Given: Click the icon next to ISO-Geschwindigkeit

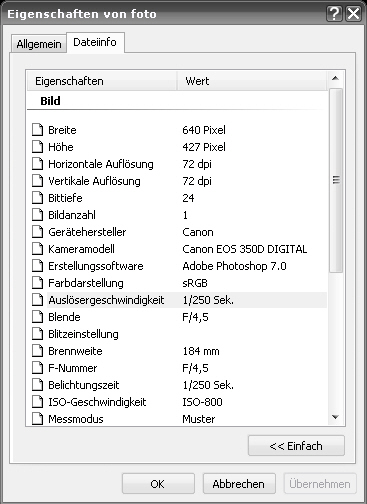Looking at the screenshot, I should pyautogui.click(x=38, y=402).
